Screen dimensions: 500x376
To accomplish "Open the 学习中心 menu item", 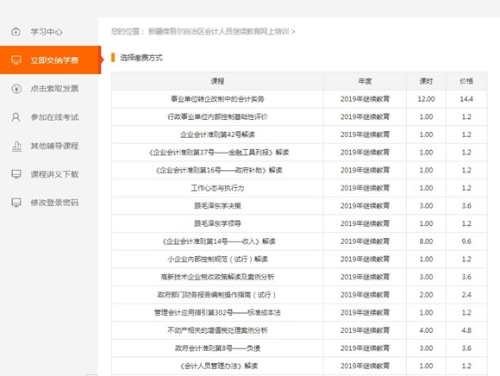I will pyautogui.click(x=47, y=32).
